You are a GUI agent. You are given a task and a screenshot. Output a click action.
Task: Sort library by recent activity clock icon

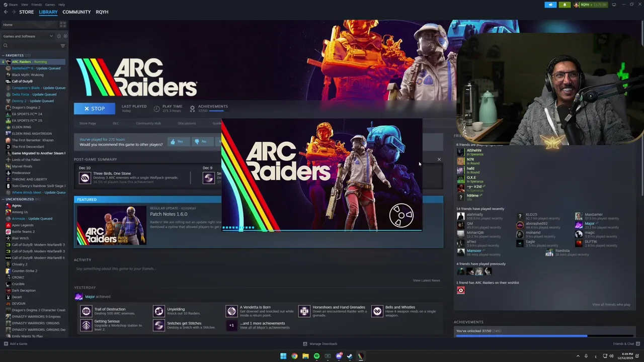58,36
